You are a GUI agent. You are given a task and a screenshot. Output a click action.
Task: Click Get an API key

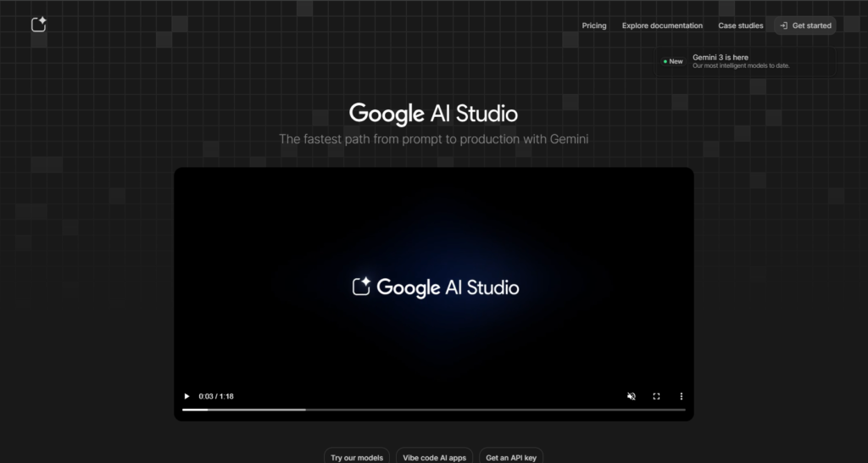[x=511, y=457]
